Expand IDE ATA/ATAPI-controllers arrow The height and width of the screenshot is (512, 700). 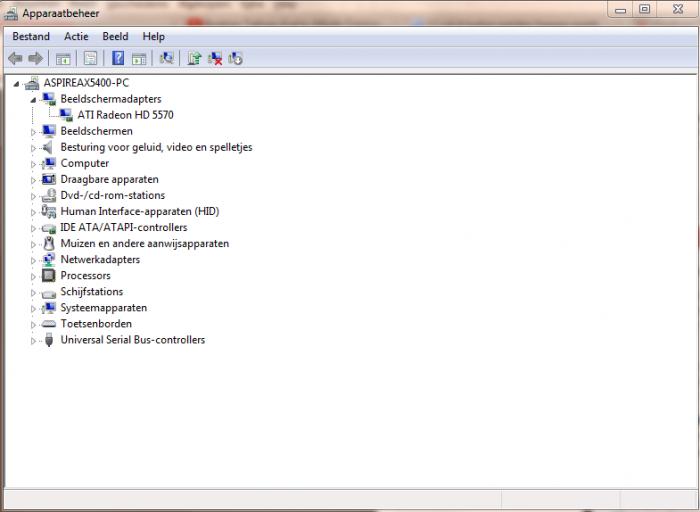(x=33, y=228)
